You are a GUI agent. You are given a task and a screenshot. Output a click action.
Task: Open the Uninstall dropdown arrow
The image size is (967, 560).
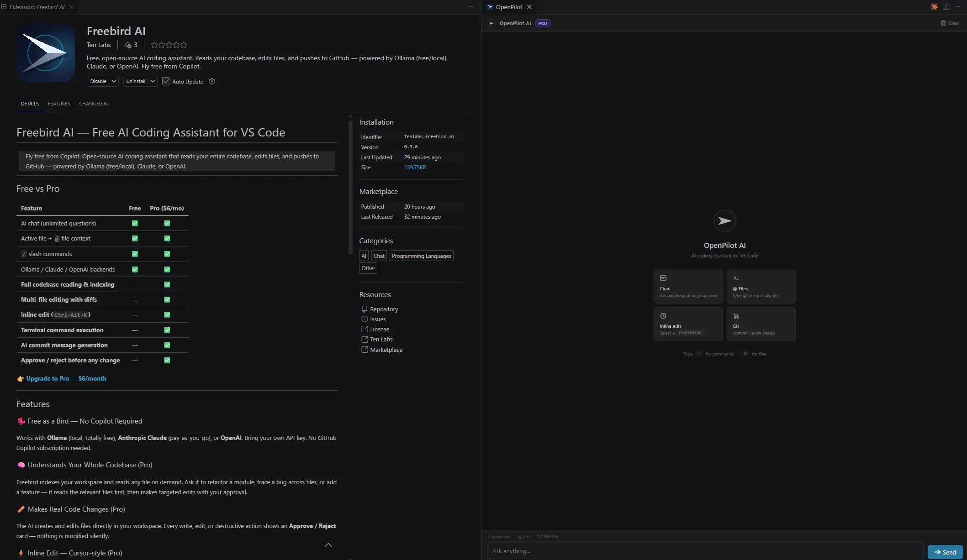153,81
